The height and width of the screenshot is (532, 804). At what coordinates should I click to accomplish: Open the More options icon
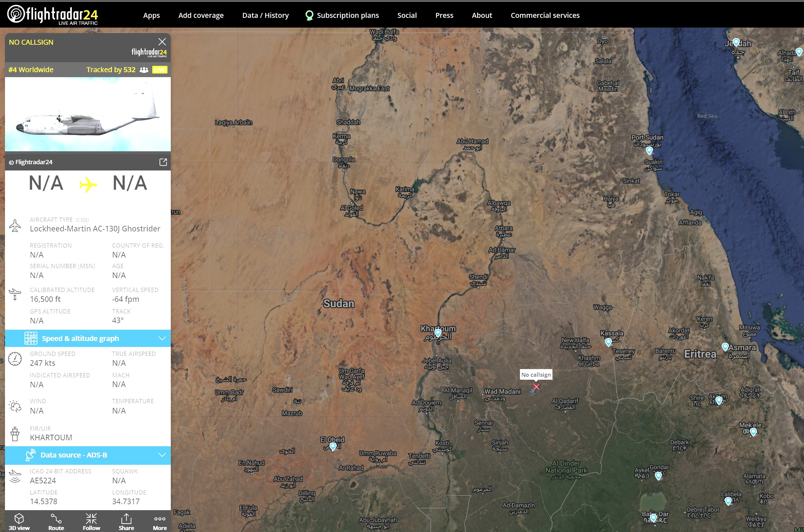[x=160, y=521]
